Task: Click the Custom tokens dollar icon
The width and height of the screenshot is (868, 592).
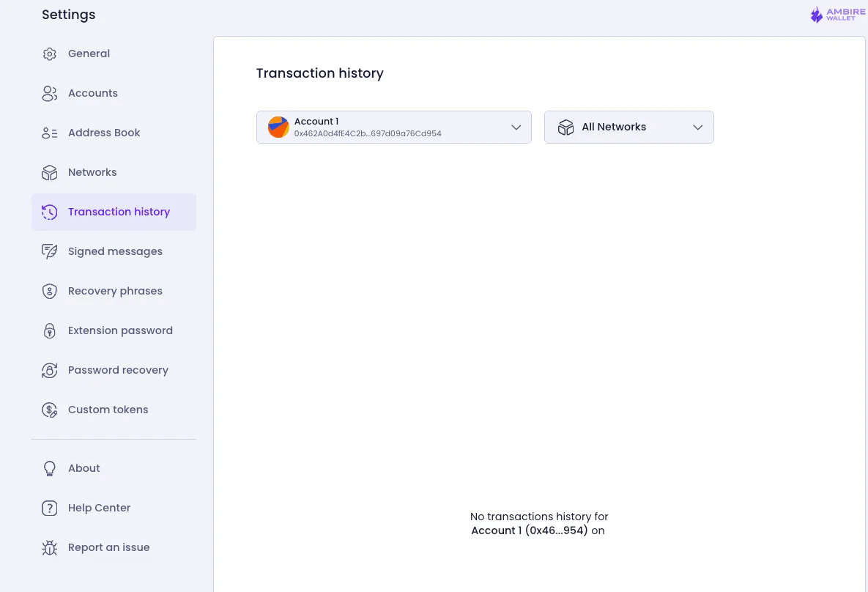Action: [49, 410]
